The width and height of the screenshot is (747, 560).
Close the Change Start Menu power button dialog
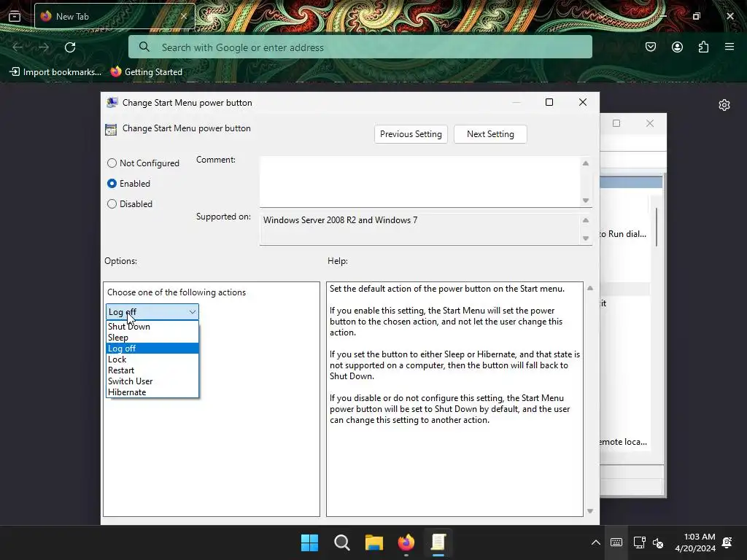click(583, 102)
